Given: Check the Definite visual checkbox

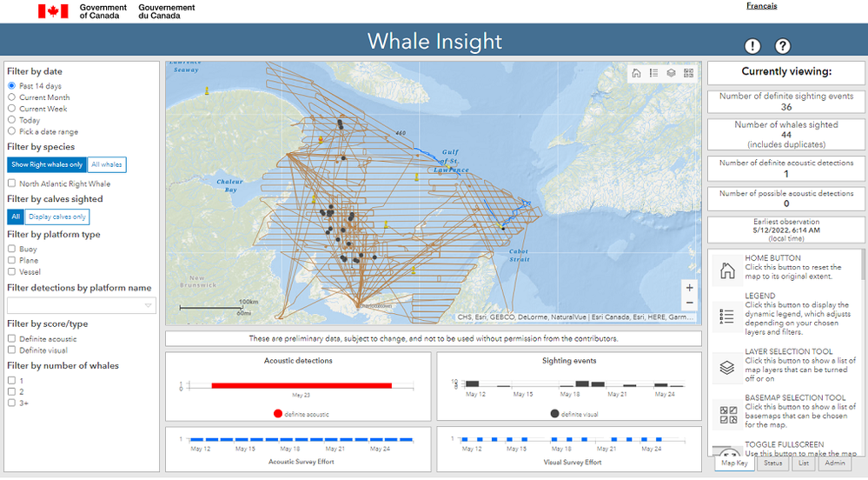Looking at the screenshot, I should (11, 350).
